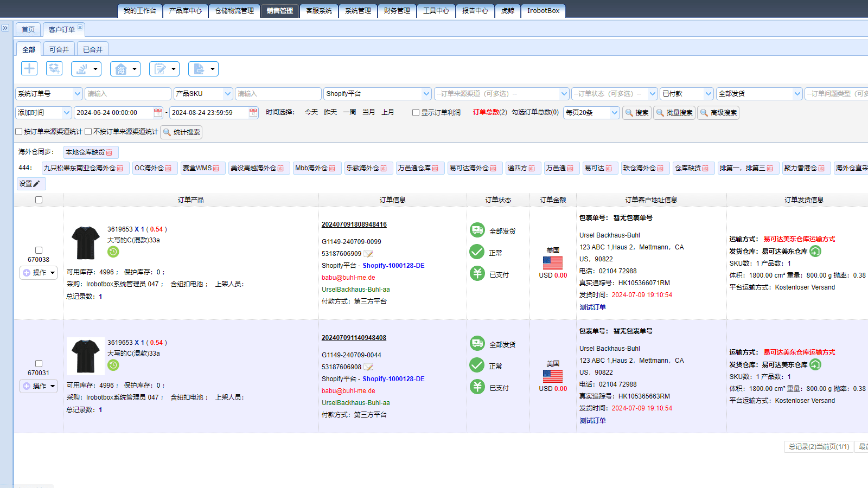The image size is (868, 488).
Task: Select the checkbox for order 670038
Action: pyautogui.click(x=39, y=251)
